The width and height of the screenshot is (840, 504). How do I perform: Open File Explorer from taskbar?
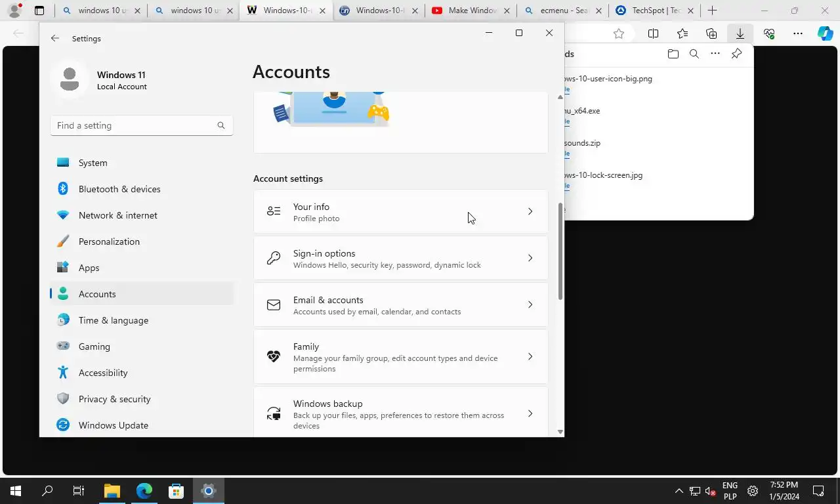[x=112, y=491]
